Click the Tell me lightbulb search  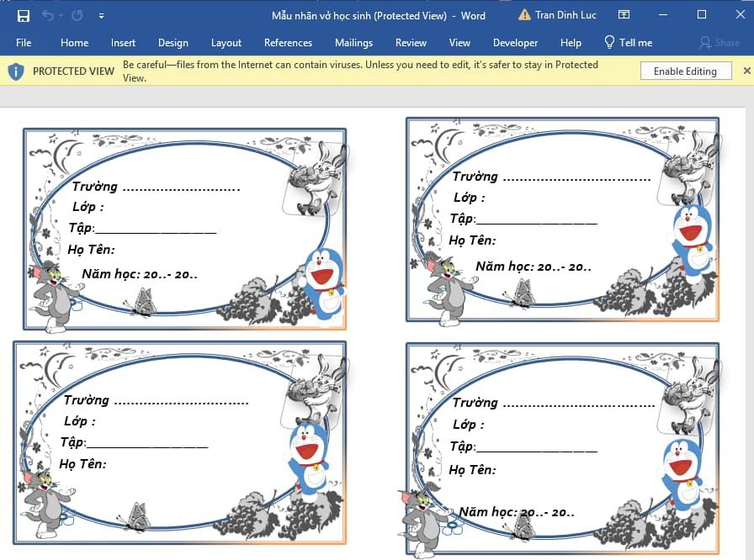pos(628,43)
